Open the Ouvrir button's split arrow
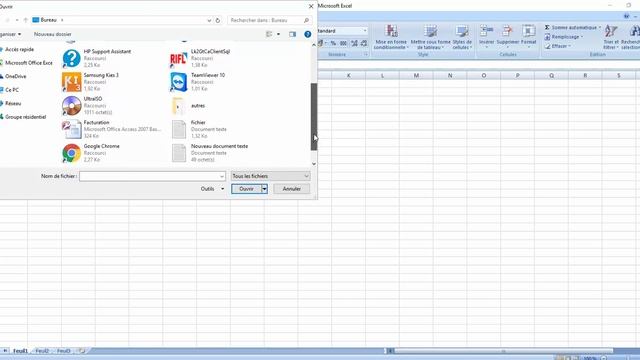 tap(264, 189)
